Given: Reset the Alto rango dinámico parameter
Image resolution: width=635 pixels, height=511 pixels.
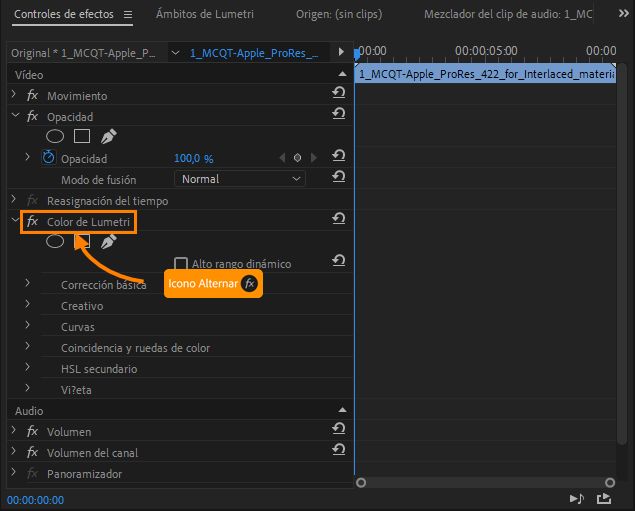Looking at the screenshot, I should click(339, 261).
